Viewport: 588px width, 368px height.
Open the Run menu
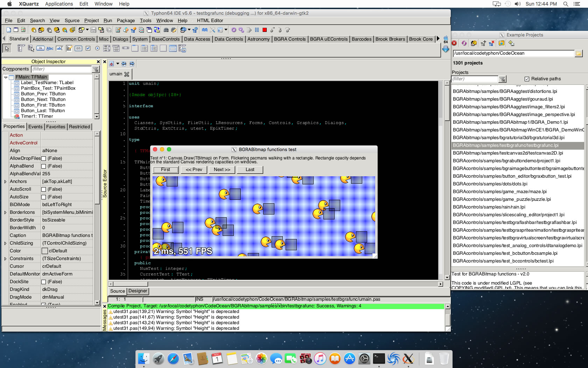[108, 21]
